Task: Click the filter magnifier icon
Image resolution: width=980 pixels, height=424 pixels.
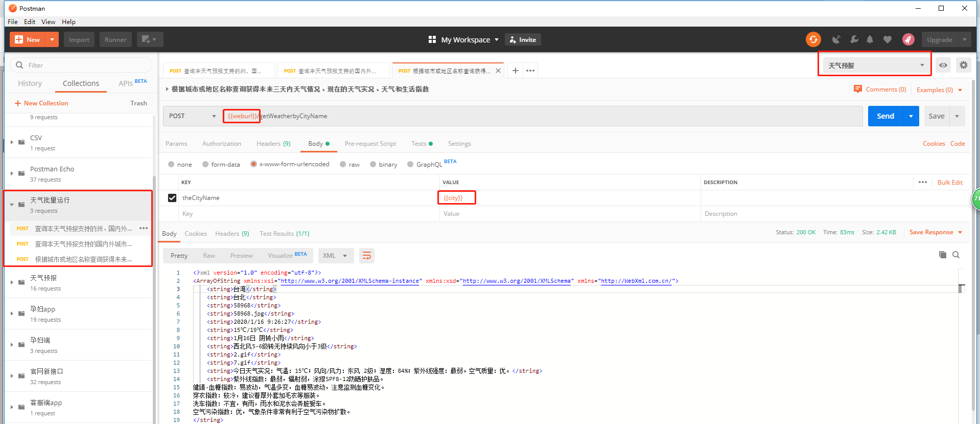Action: [x=19, y=65]
